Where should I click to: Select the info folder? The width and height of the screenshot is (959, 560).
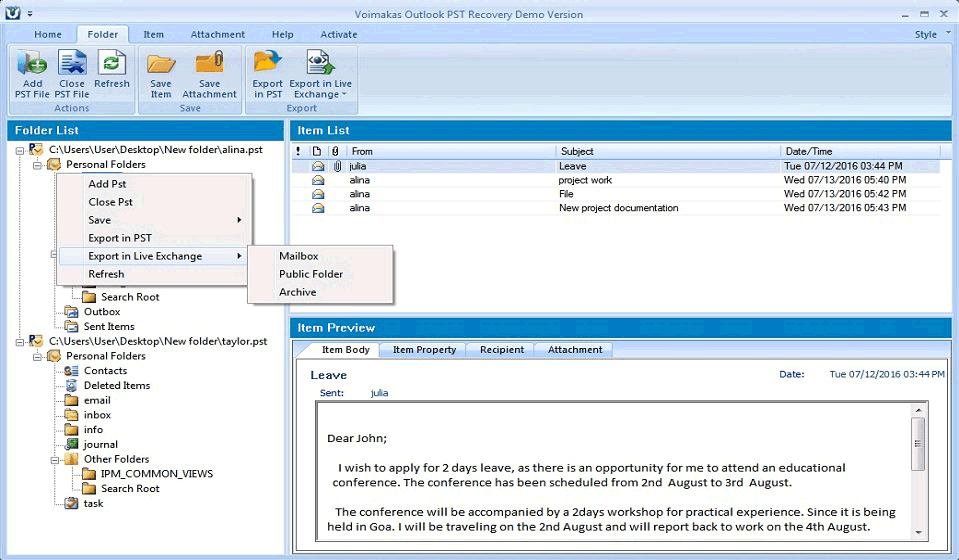point(93,430)
